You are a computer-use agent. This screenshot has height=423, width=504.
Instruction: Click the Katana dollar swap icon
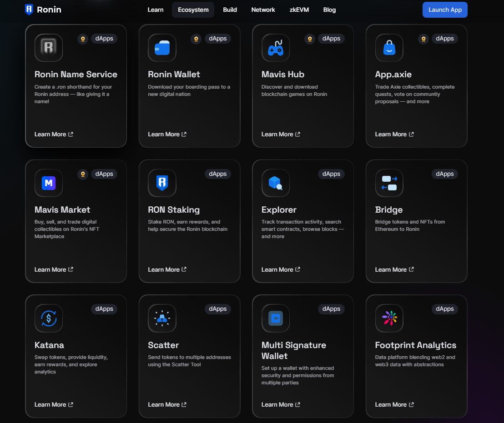(x=49, y=318)
